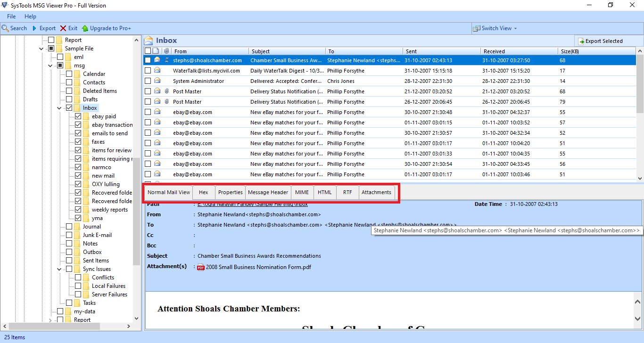Switch to the Properties tab
Image resolution: width=644 pixels, height=343 pixels.
click(230, 192)
